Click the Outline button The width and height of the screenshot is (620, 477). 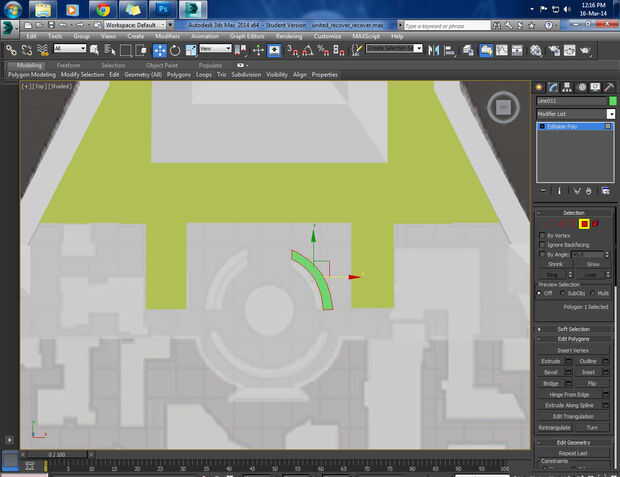(588, 362)
